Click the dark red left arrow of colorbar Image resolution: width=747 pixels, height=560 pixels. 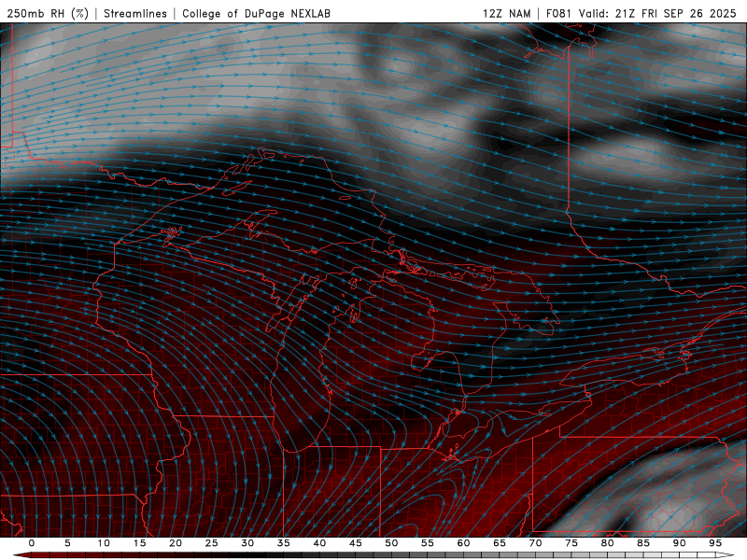click(21, 555)
